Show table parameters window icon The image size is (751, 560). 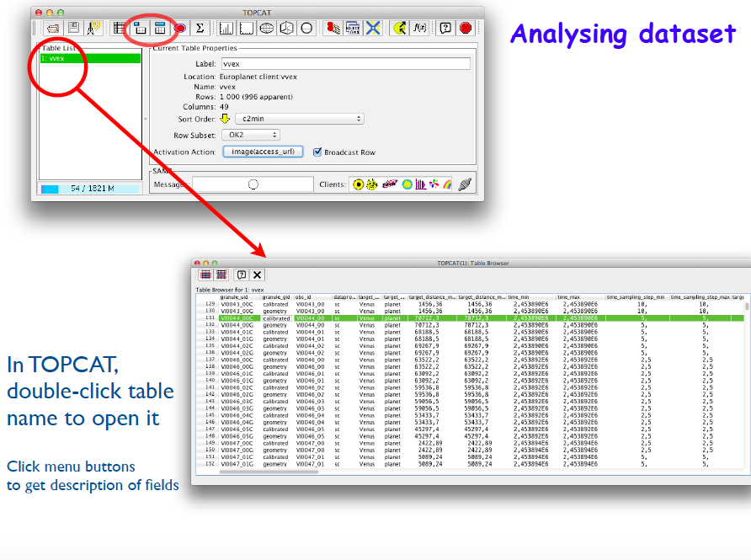[x=140, y=29]
